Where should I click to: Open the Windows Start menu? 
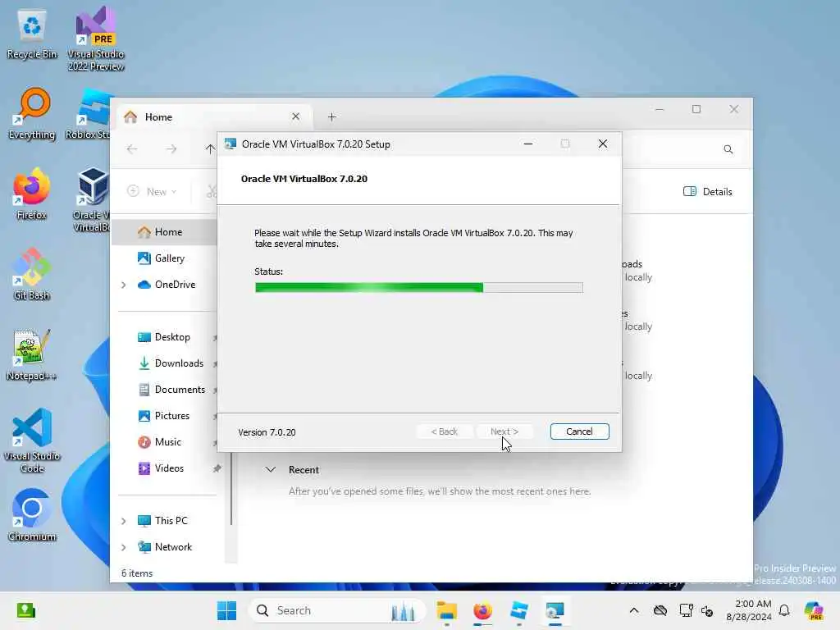coord(226,610)
